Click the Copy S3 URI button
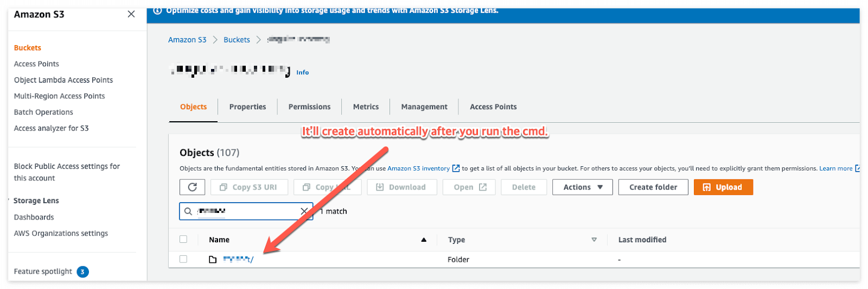868x289 pixels. 249,187
